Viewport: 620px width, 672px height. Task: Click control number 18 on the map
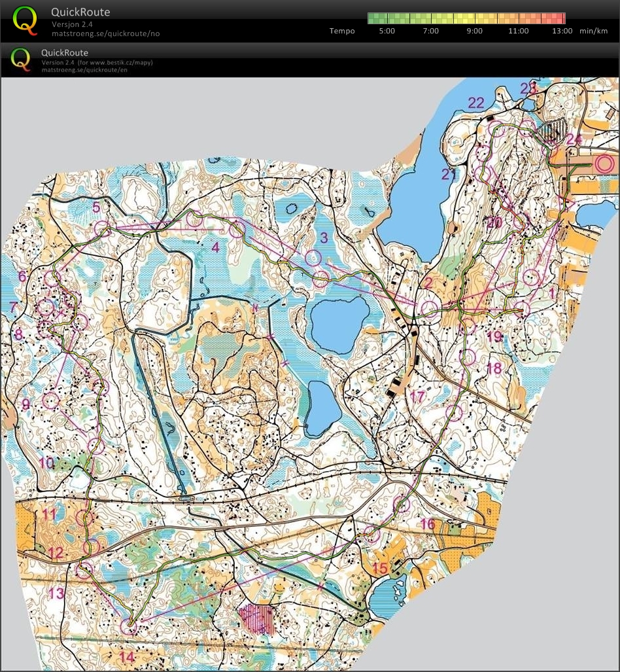click(494, 368)
